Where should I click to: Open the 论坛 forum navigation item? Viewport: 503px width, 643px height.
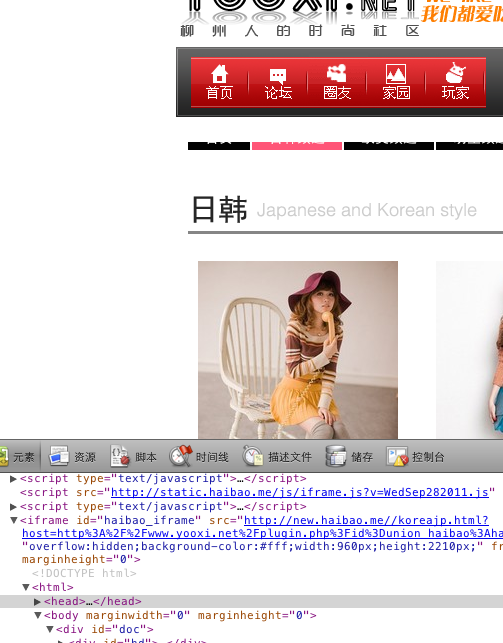click(278, 82)
